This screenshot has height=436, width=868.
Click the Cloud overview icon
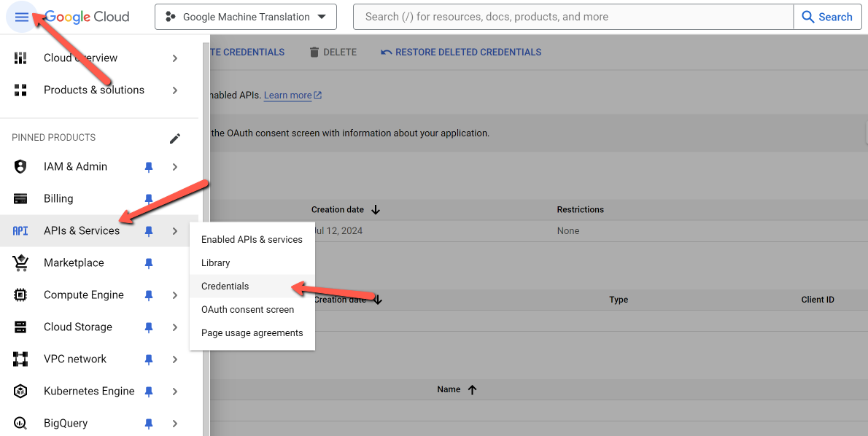[x=20, y=58]
